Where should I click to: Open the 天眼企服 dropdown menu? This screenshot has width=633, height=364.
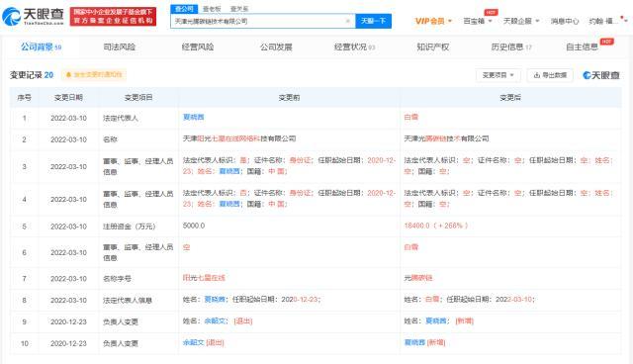[x=521, y=21]
